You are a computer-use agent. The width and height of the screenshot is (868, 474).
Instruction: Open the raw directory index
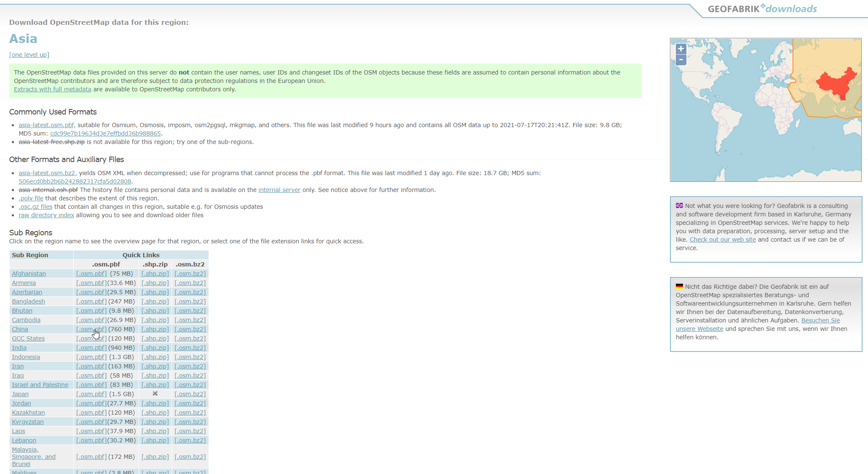pos(46,215)
